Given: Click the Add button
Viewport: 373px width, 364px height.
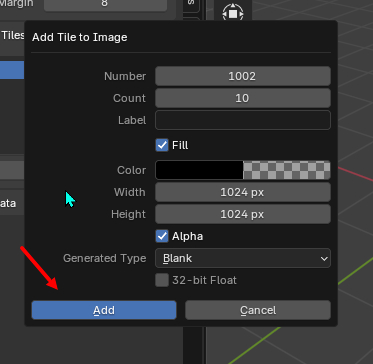Looking at the screenshot, I should pyautogui.click(x=104, y=310).
